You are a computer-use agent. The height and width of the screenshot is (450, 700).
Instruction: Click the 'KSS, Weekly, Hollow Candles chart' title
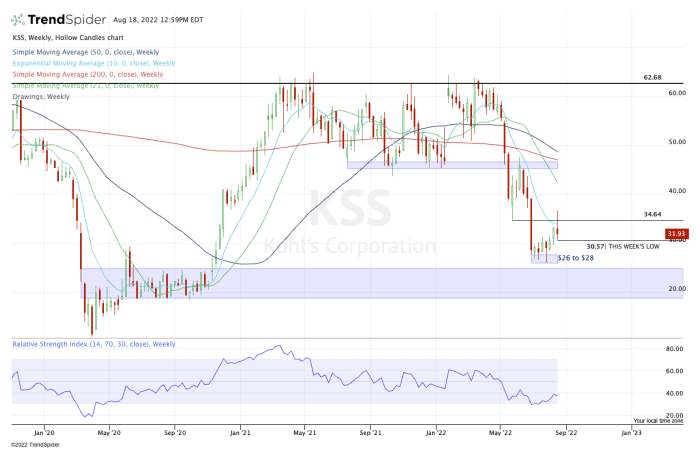click(68, 38)
